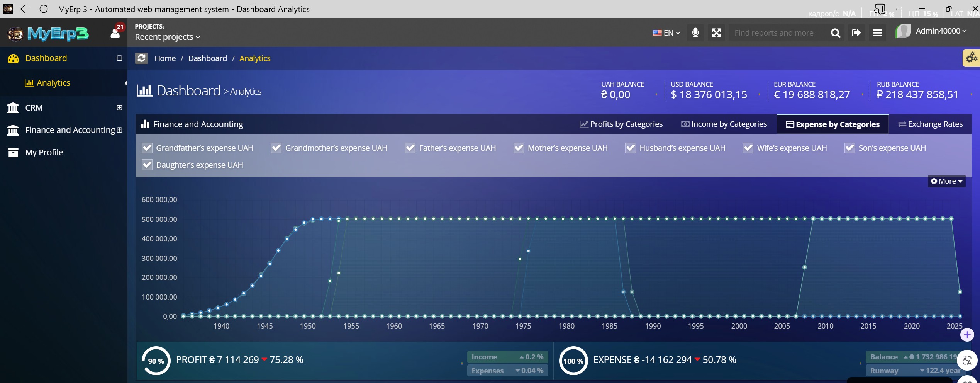This screenshot has width=980, height=383.
Task: Open user notifications icon with badge 21
Action: point(115,32)
